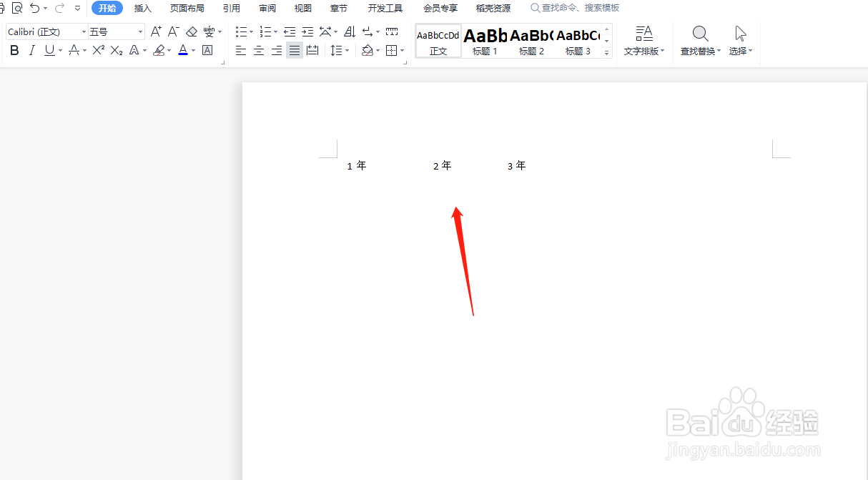868x480 pixels.
Task: Click the 查找命令、搜索模板 search box
Action: (575, 8)
